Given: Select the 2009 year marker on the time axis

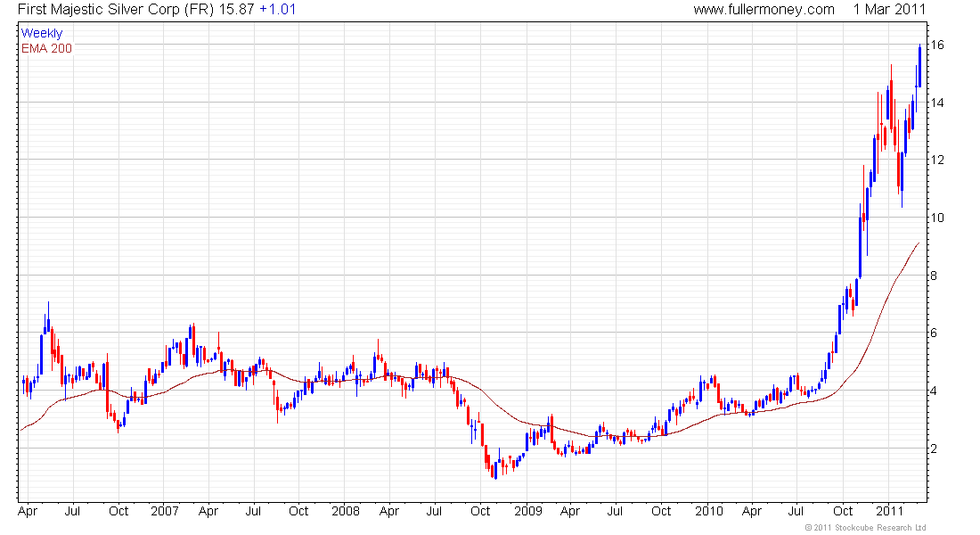Looking at the screenshot, I should (528, 511).
